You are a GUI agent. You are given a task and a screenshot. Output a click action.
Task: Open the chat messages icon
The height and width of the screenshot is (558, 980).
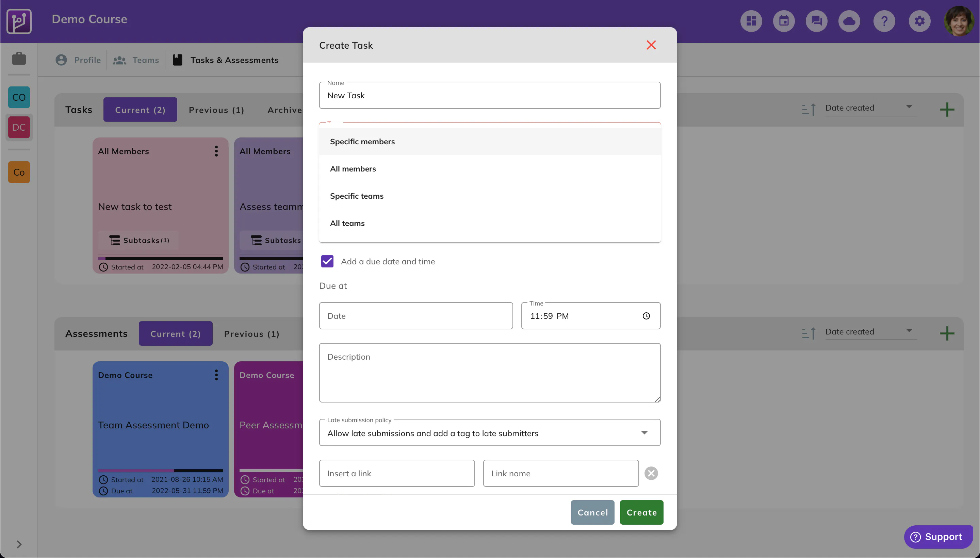(816, 21)
